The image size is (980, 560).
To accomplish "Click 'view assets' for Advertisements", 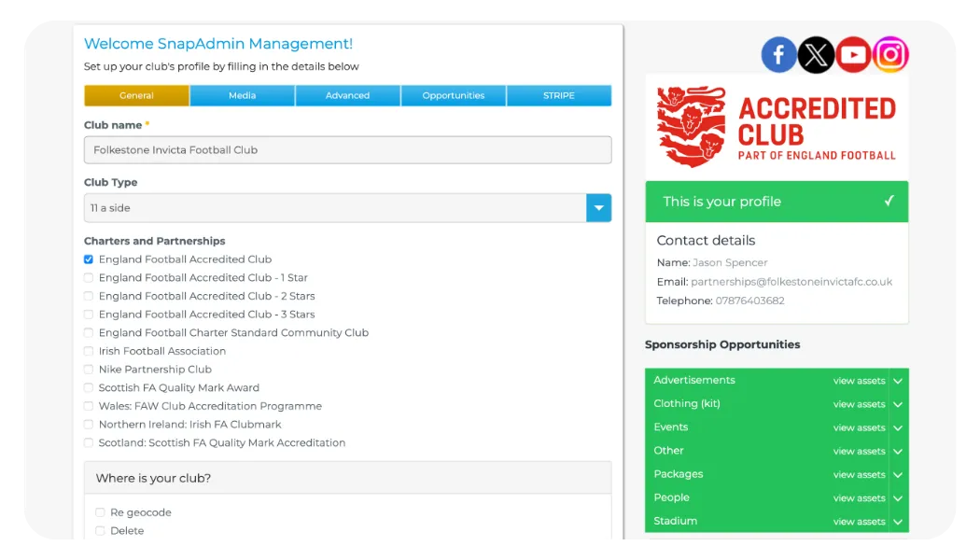I will [859, 381].
